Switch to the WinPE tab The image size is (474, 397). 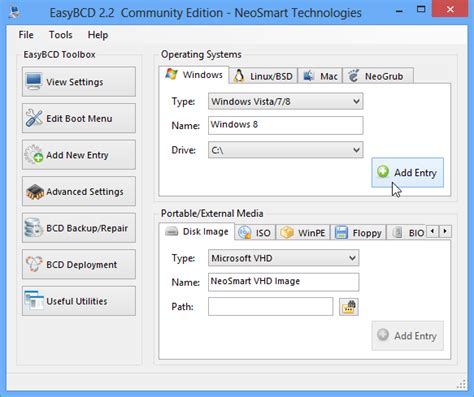coord(303,232)
